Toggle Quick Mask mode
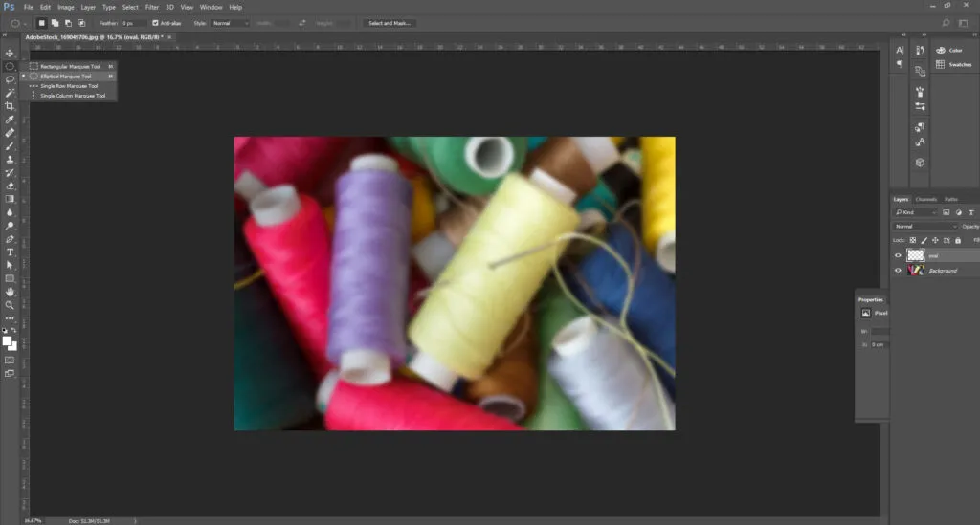 click(x=10, y=361)
